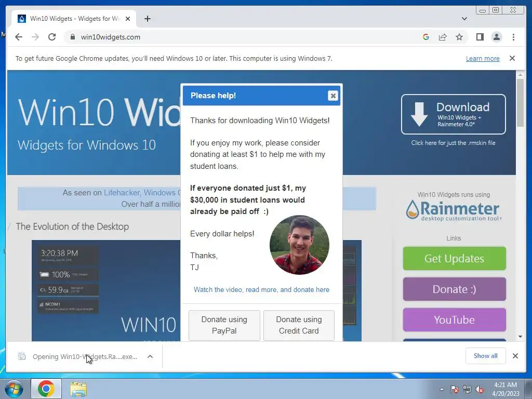The height and width of the screenshot is (399, 532).
Task: Click Show all downloads
Action: point(486,356)
